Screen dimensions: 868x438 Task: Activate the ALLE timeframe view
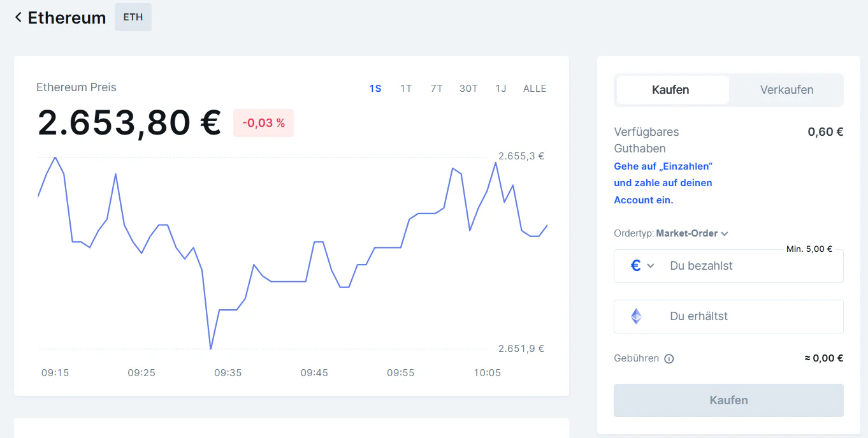pos(535,89)
